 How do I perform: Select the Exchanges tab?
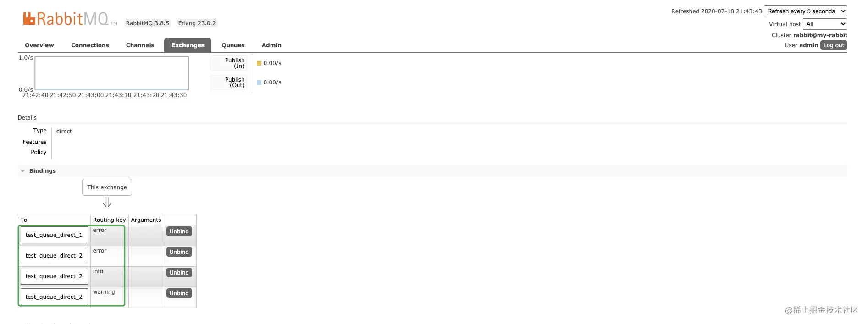[188, 45]
